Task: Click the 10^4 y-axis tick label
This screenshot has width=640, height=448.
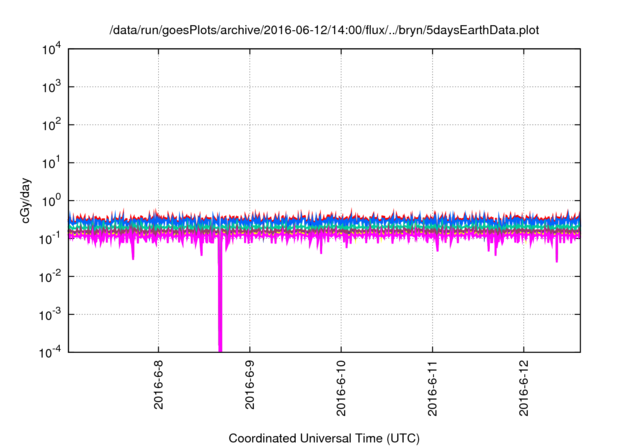Action: [x=51, y=49]
